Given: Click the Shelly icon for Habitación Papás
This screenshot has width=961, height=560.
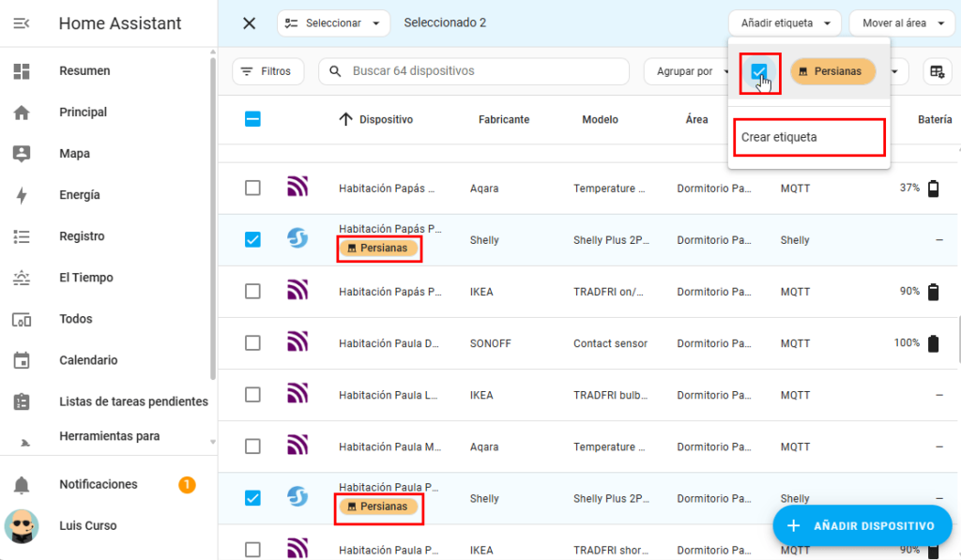Looking at the screenshot, I should tap(297, 239).
